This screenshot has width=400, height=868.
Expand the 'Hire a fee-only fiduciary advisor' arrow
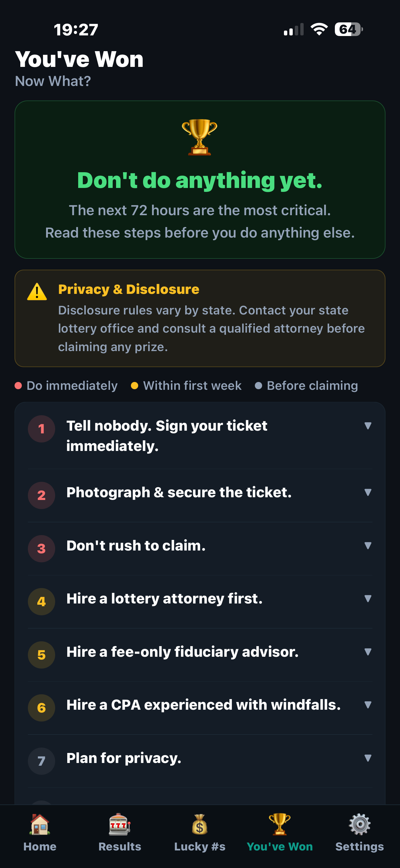click(368, 652)
